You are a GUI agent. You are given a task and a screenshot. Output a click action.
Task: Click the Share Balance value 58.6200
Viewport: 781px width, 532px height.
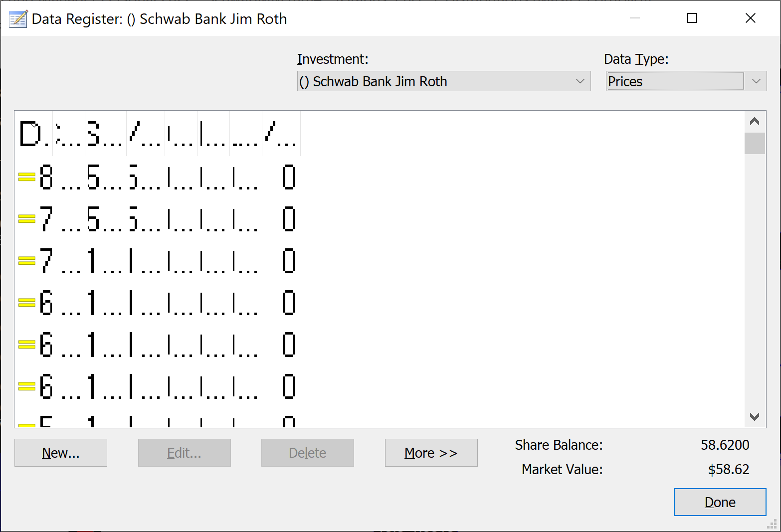coord(725,445)
